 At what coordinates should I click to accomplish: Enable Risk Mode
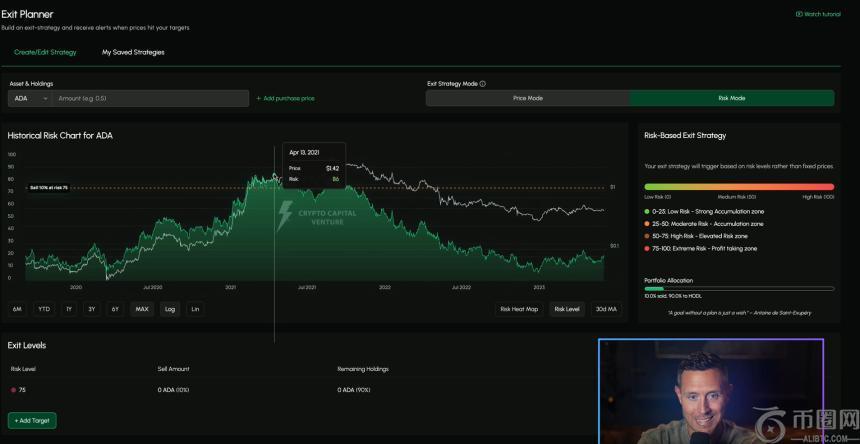(x=731, y=98)
